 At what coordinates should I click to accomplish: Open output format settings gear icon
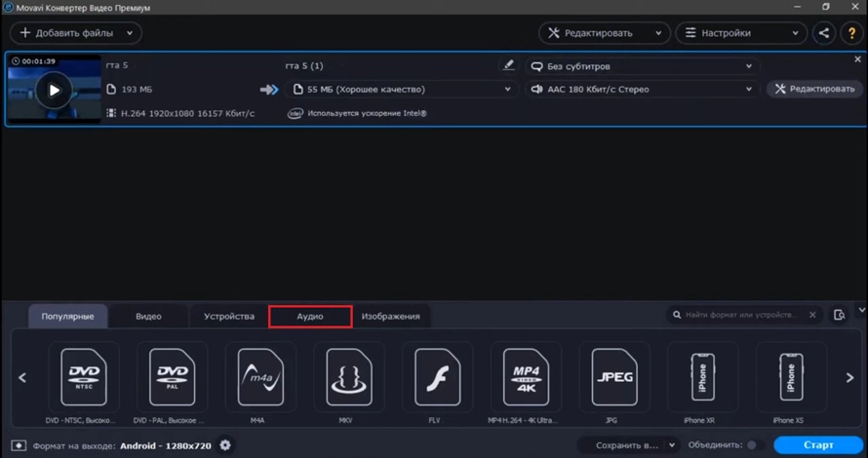[225, 444]
